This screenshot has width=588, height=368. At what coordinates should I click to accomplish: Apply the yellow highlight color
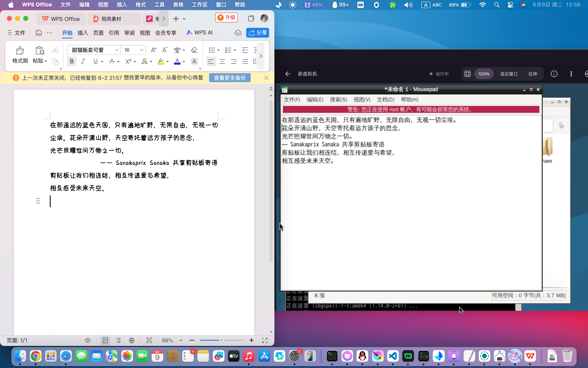click(x=161, y=61)
